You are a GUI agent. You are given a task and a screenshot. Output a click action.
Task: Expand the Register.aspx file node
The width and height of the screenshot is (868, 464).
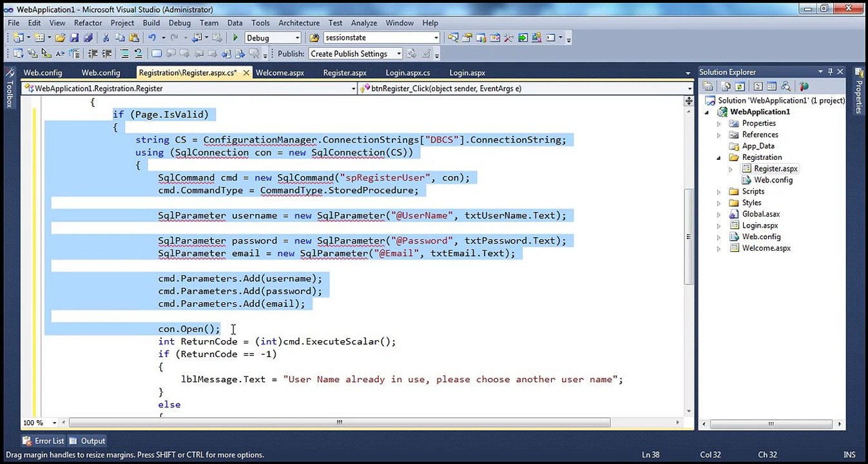[730, 169]
